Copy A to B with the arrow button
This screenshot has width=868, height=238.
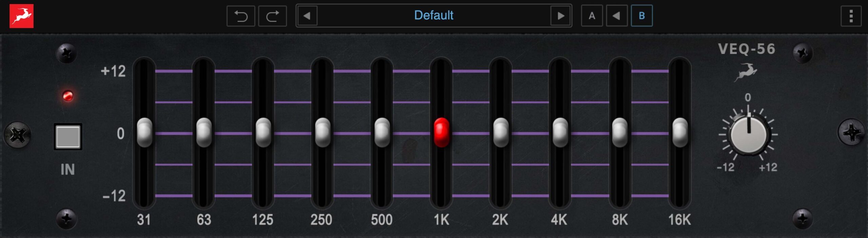point(616,16)
